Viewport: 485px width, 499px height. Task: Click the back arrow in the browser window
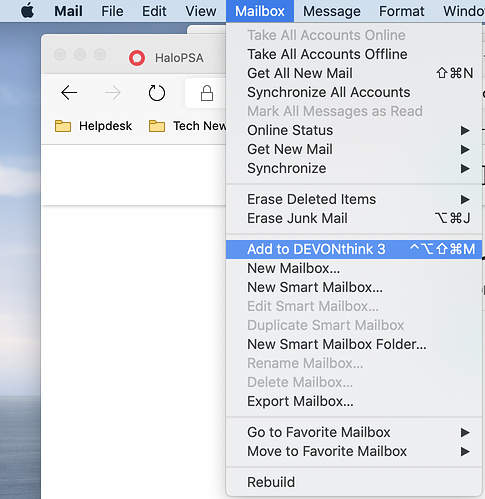pos(69,93)
